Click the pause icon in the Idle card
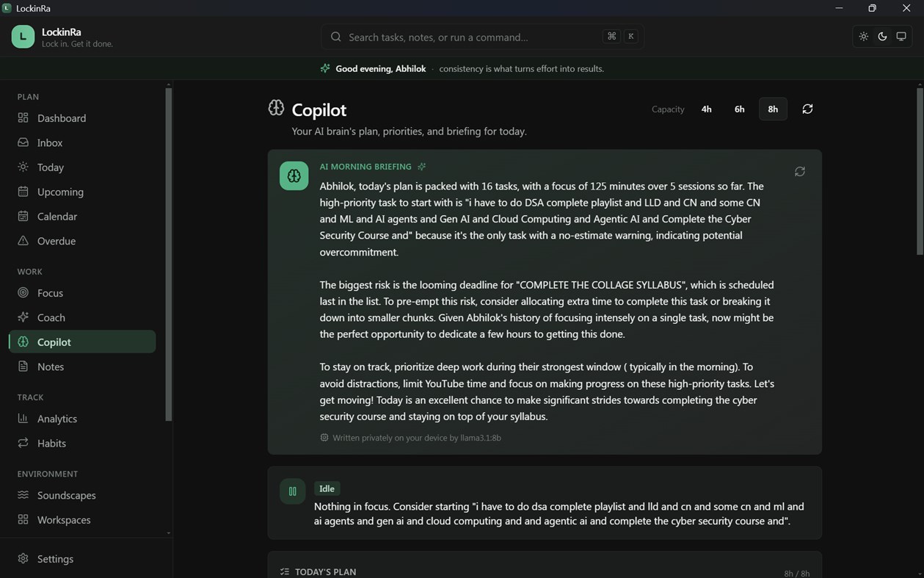This screenshot has width=924, height=578. pyautogui.click(x=292, y=491)
